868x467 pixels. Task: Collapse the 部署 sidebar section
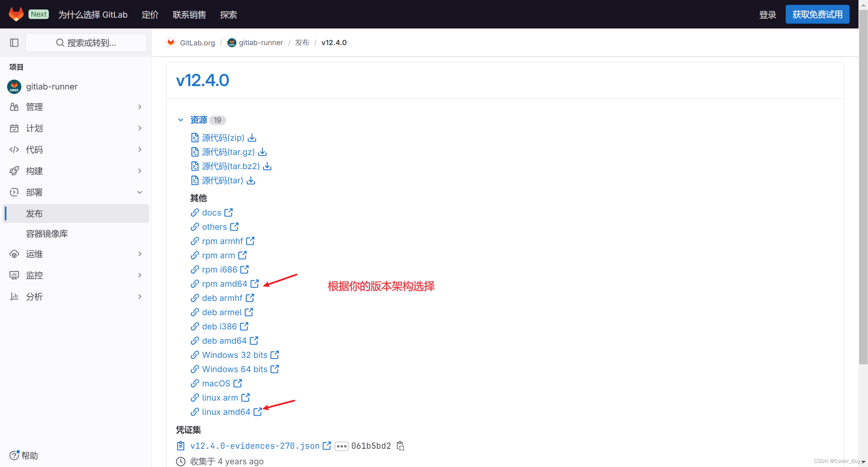tap(76, 192)
